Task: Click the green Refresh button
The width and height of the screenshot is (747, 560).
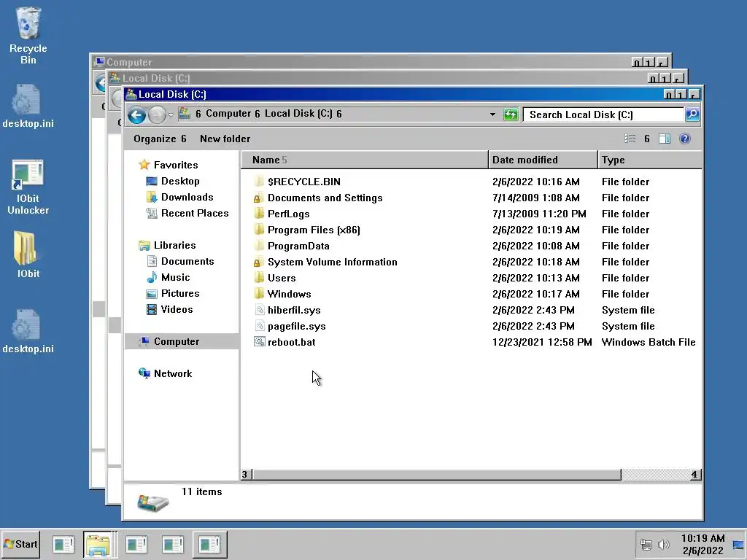Action: pyautogui.click(x=510, y=114)
